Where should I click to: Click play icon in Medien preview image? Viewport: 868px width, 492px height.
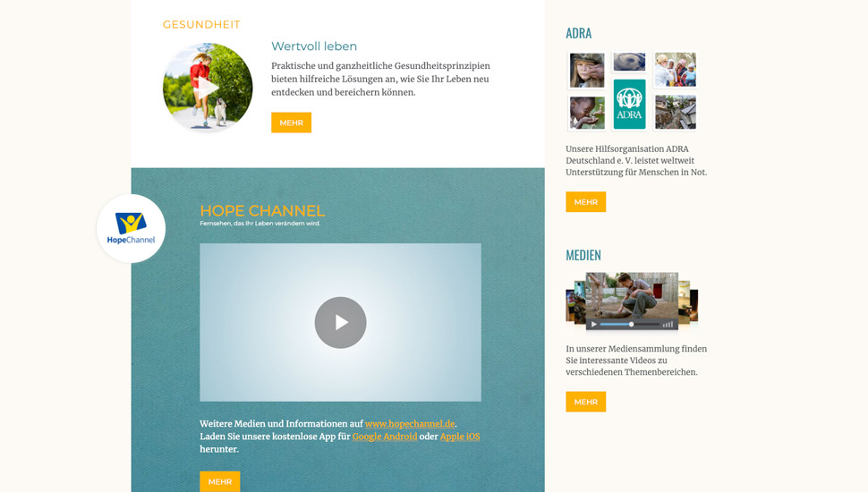594,325
